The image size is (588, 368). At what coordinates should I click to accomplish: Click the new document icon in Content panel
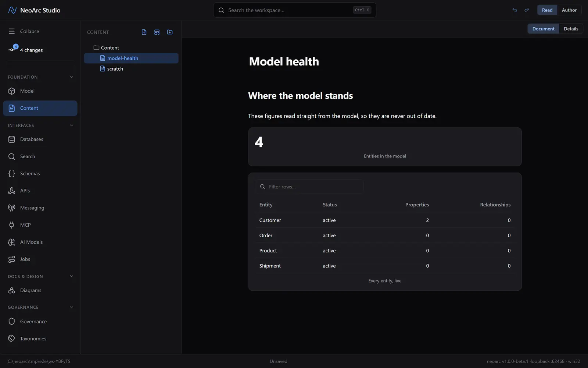144,32
